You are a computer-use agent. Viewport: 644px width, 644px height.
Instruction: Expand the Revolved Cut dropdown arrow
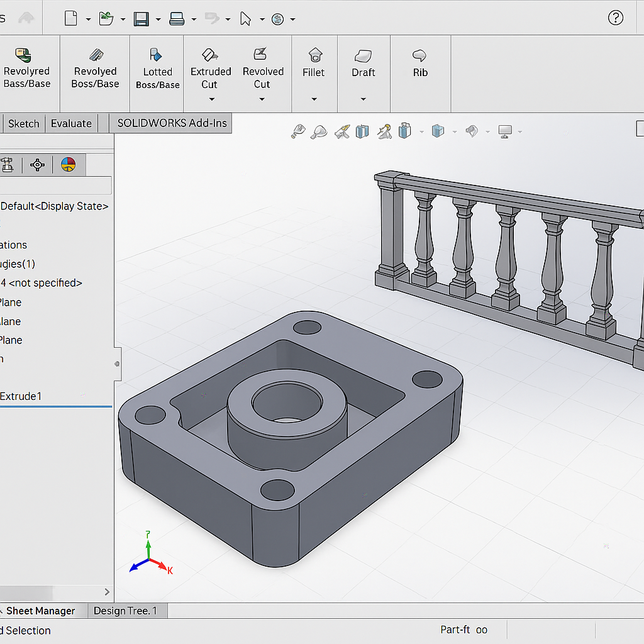coord(262,99)
